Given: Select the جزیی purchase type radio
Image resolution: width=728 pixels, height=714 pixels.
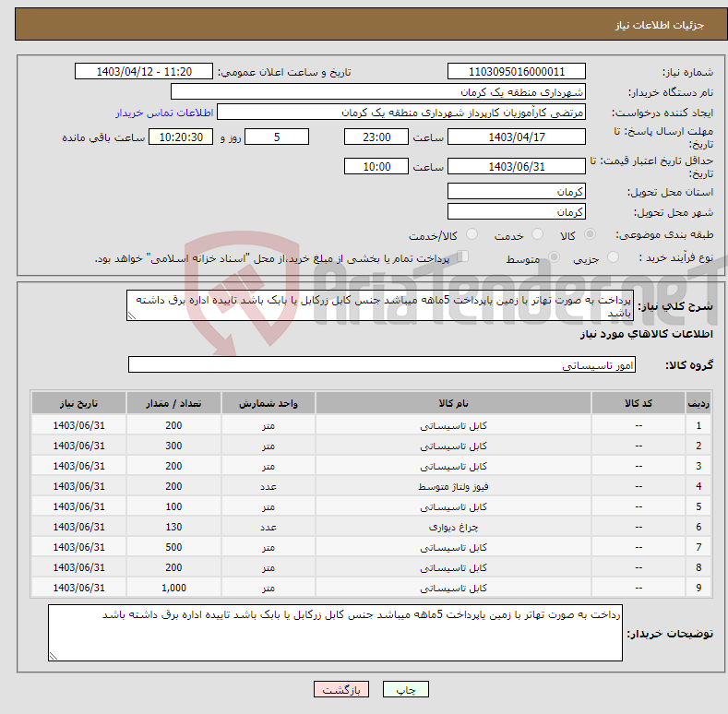Looking at the screenshot, I should tap(613, 256).
